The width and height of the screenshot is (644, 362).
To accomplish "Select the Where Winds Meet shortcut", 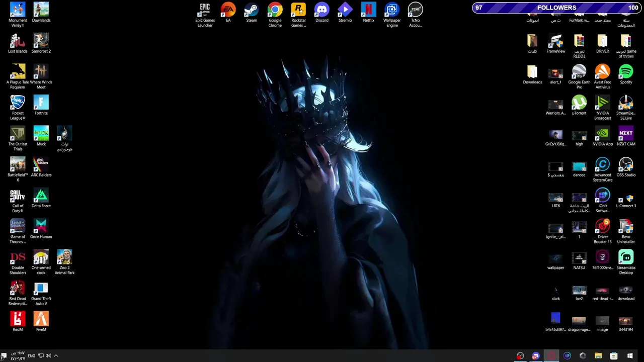I will point(41,76).
